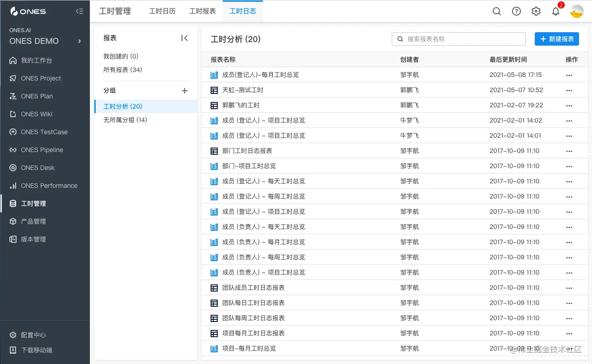The height and width of the screenshot is (364, 592).
Task: Open report 团队每日工时日志报表
Action: (254, 303)
